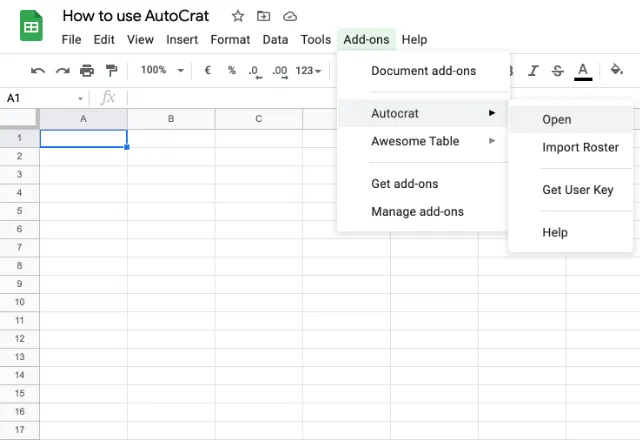Select Get add-ons menu entry
Viewport: 640px width, 440px height.
pos(404,184)
